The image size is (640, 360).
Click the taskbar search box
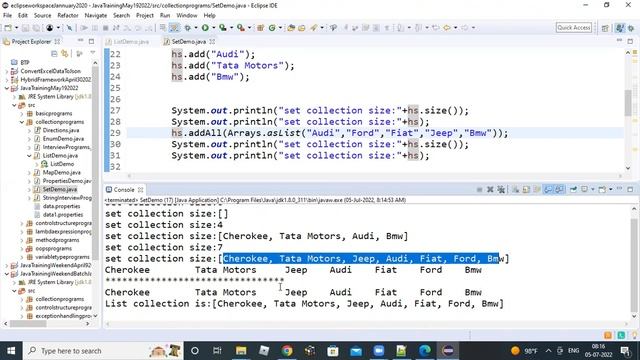104,351
